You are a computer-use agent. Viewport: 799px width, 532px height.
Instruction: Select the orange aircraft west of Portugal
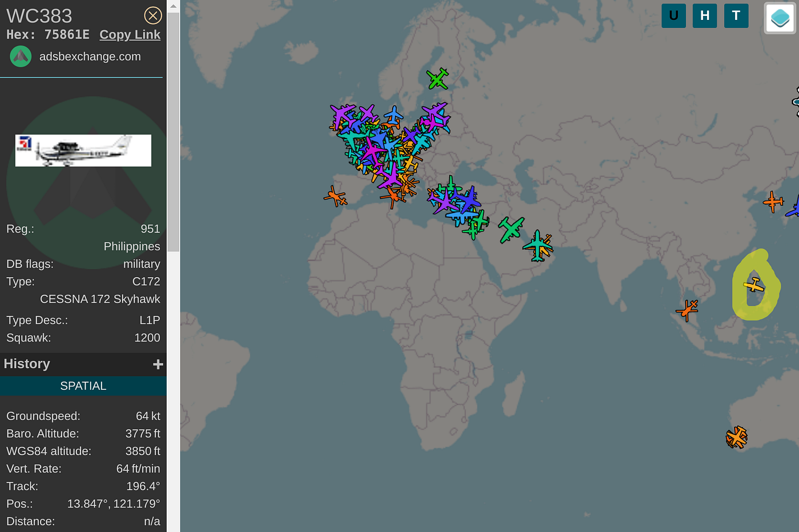pyautogui.click(x=335, y=197)
